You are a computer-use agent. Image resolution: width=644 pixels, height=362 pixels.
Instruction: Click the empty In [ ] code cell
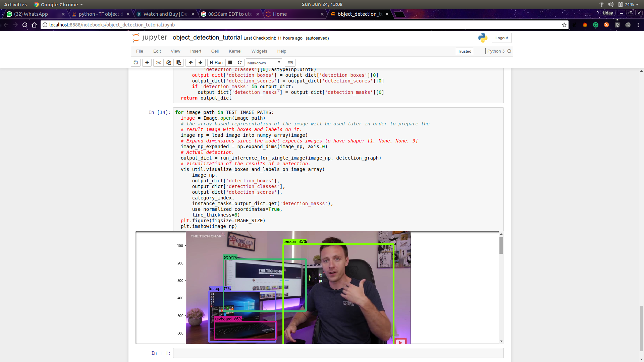338,353
